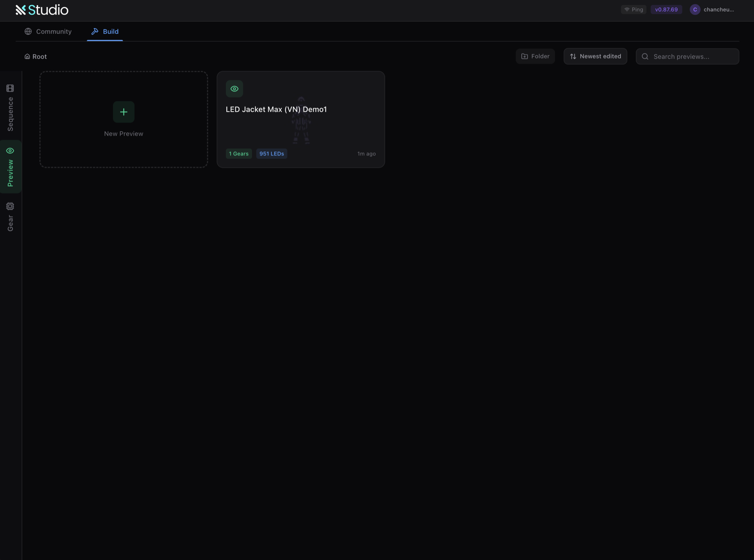
Task: Click the Ping status indicator
Action: tap(633, 9)
